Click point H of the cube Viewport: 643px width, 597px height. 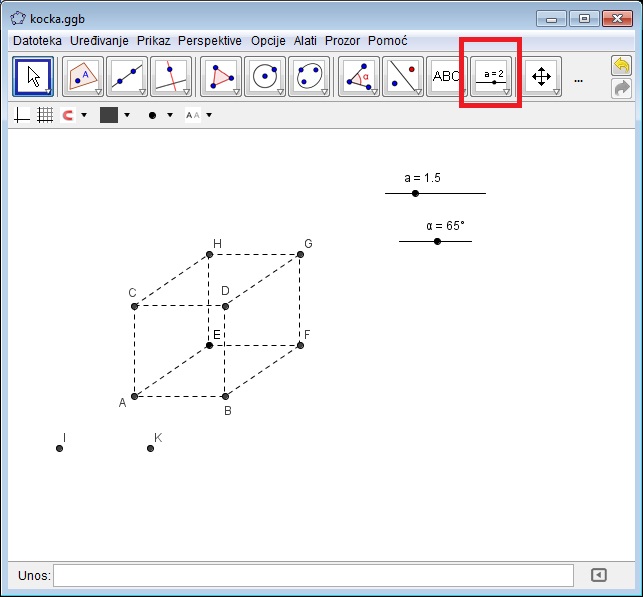tap(209, 254)
